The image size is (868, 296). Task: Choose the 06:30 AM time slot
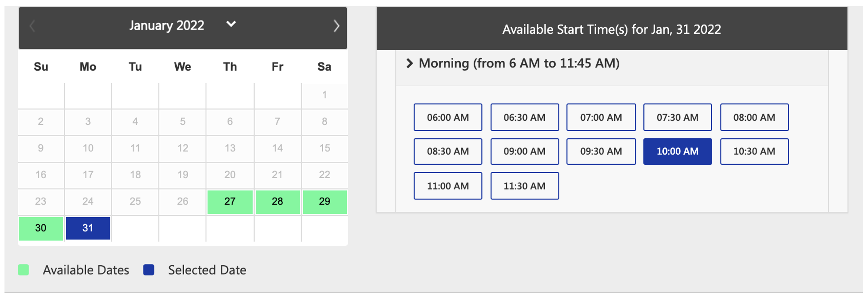click(x=524, y=117)
